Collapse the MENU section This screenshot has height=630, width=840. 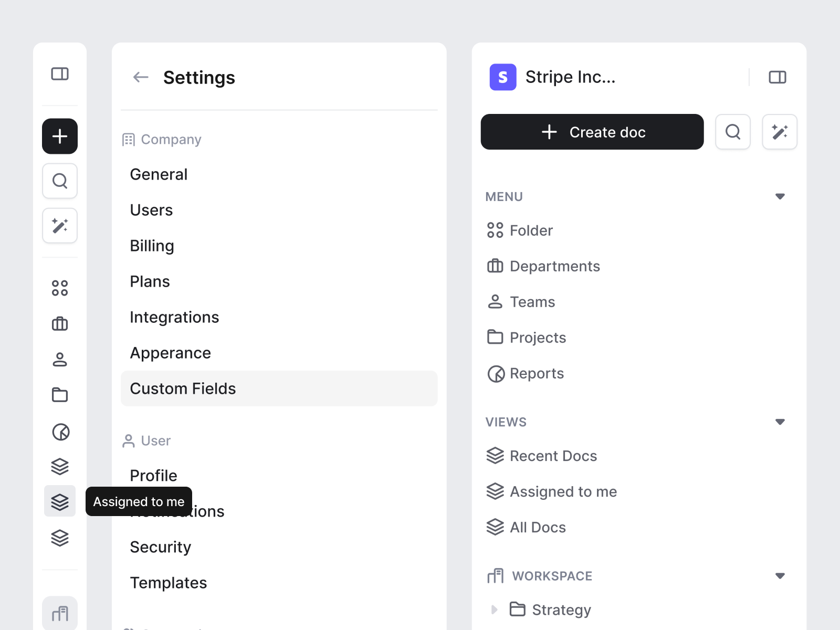[x=780, y=196]
